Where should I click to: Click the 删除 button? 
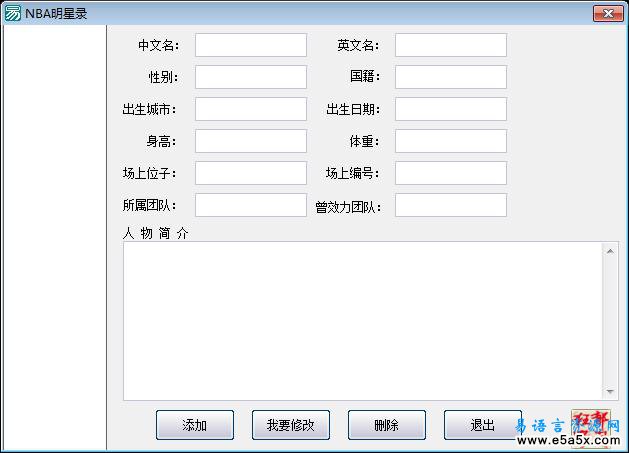click(387, 425)
